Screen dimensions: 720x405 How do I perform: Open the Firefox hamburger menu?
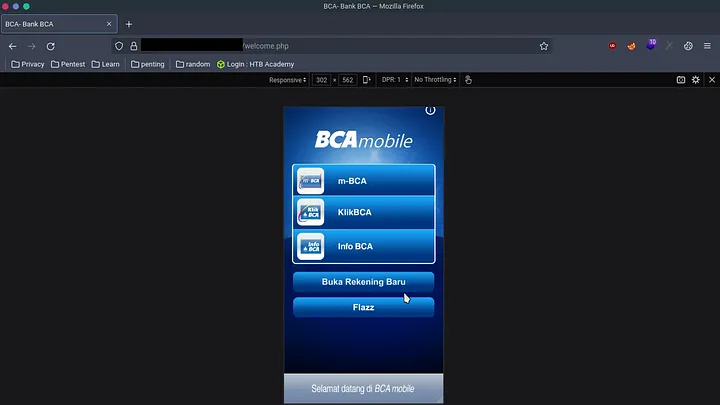(x=707, y=46)
